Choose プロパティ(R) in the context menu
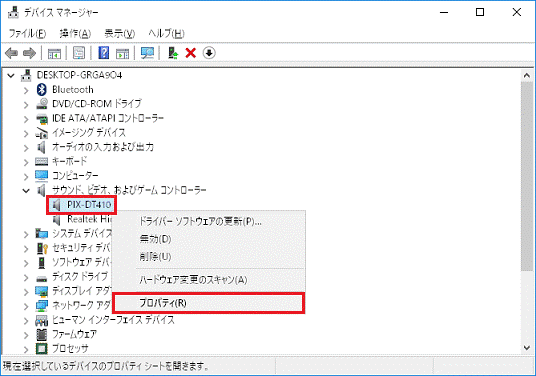This screenshot has height=376, width=536. [x=209, y=303]
